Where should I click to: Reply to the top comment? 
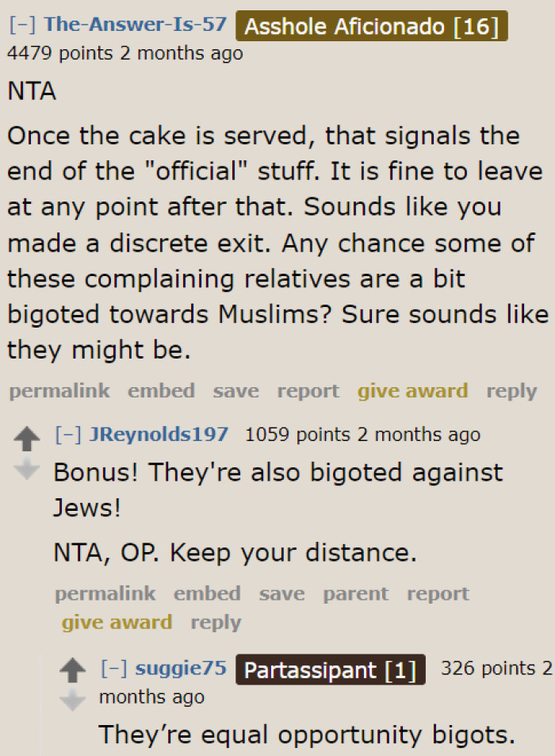pos(511,390)
